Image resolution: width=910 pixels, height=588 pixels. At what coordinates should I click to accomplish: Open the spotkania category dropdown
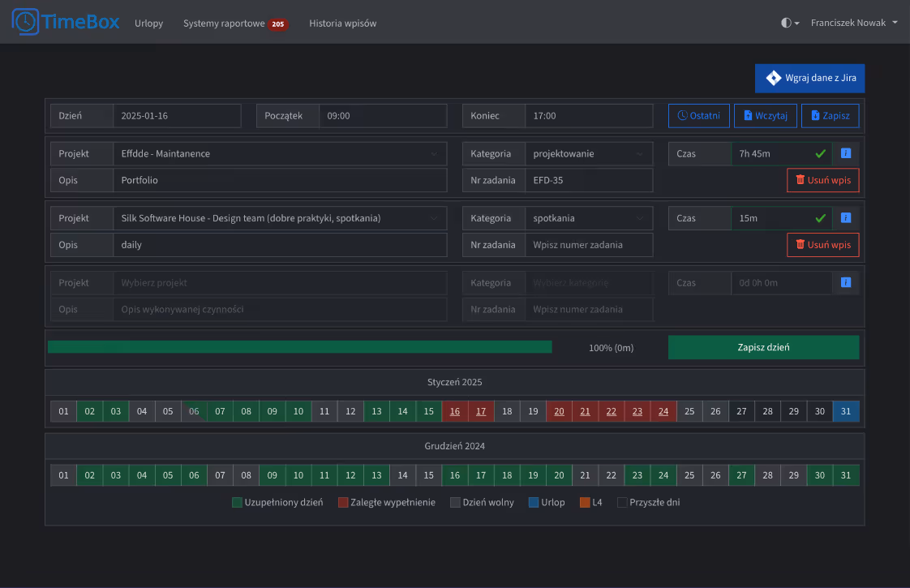[x=588, y=219]
